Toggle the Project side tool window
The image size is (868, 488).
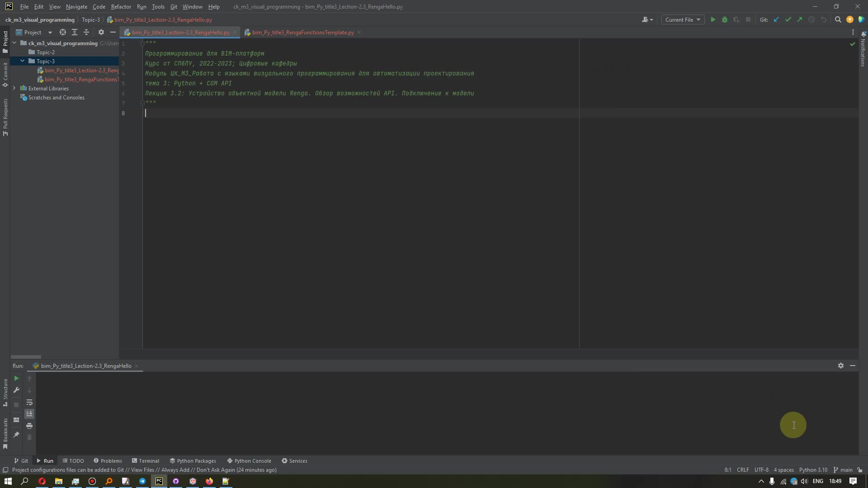point(5,42)
